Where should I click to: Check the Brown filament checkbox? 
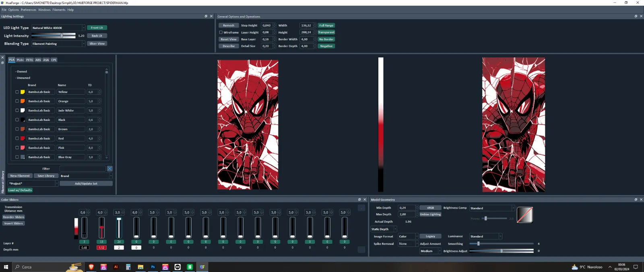[x=17, y=129]
